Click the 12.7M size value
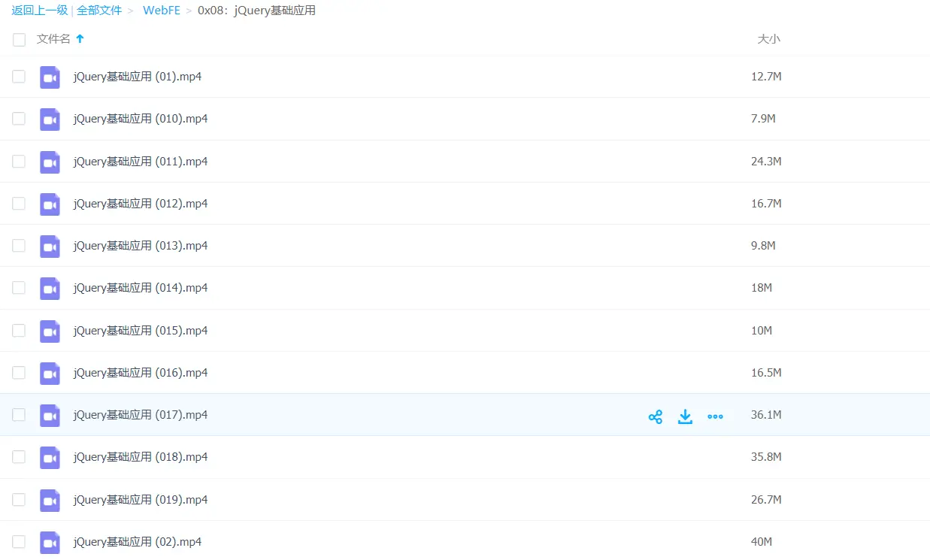930x560 pixels. 766,77
